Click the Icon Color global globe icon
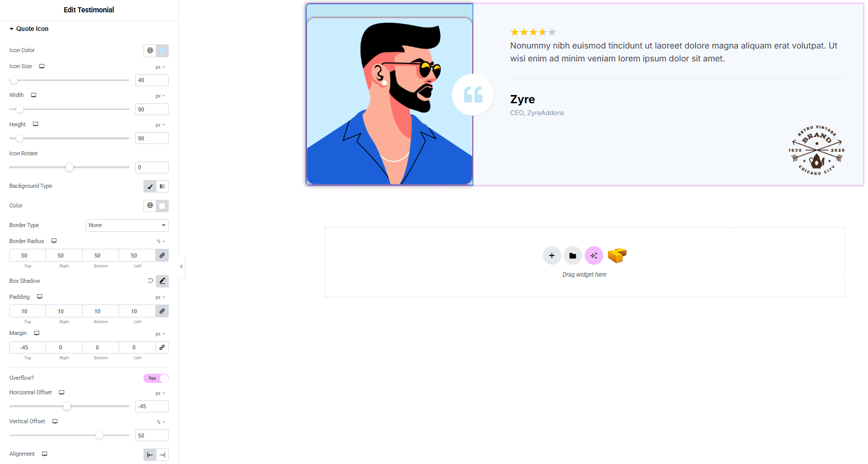This screenshot has width=868, height=464. click(150, 51)
